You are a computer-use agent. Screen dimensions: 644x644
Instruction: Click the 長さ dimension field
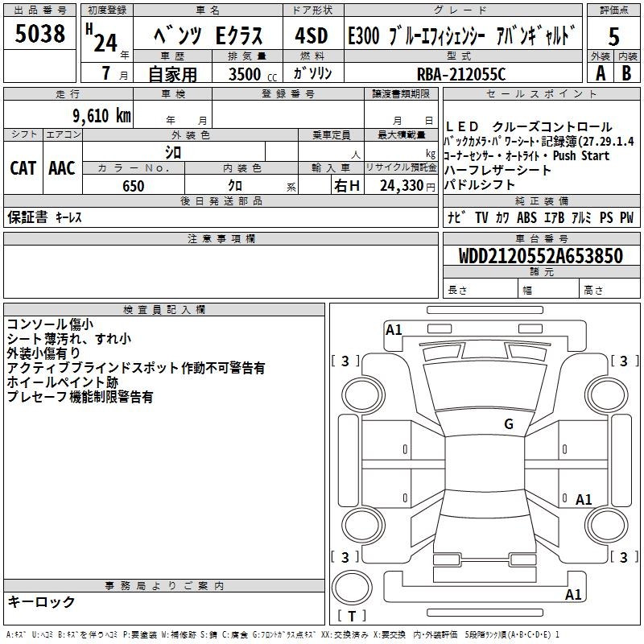pyautogui.click(x=481, y=290)
